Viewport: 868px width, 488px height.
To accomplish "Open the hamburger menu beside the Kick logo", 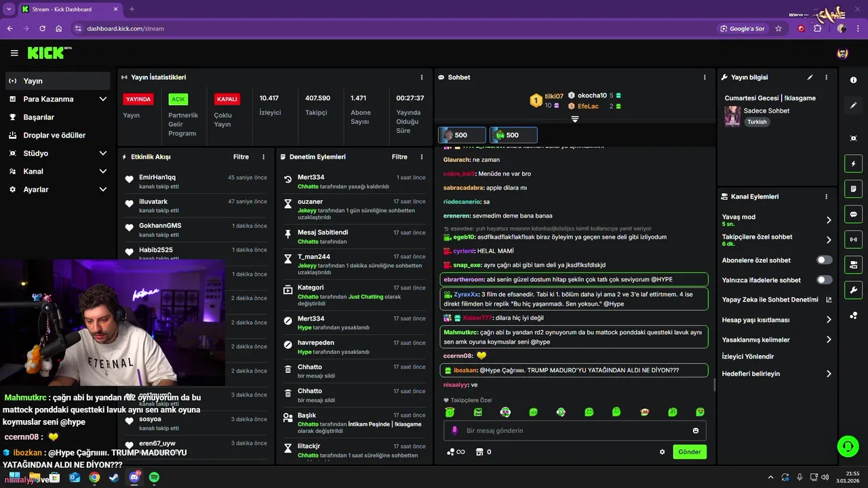I will [14, 53].
